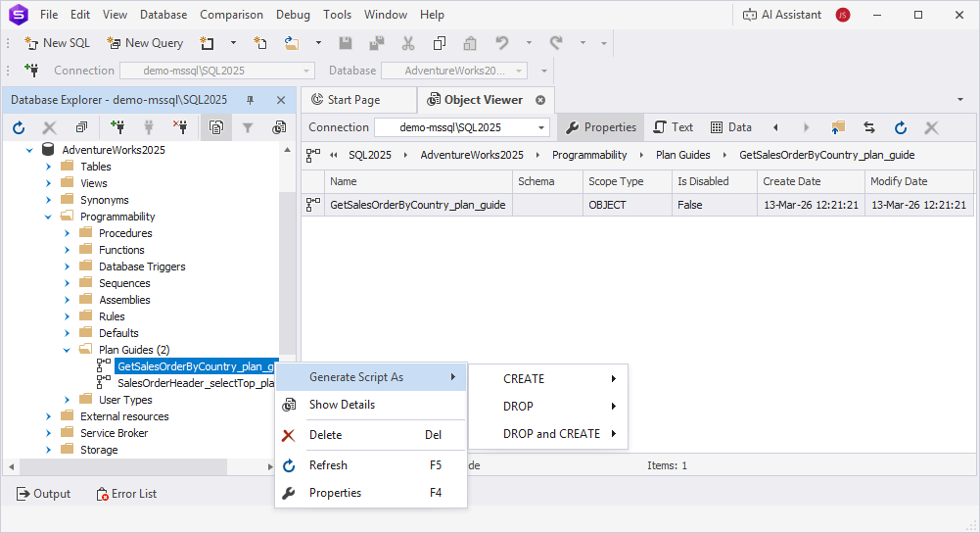
Task: Sort the grid by Scope Type column header
Action: pos(627,181)
